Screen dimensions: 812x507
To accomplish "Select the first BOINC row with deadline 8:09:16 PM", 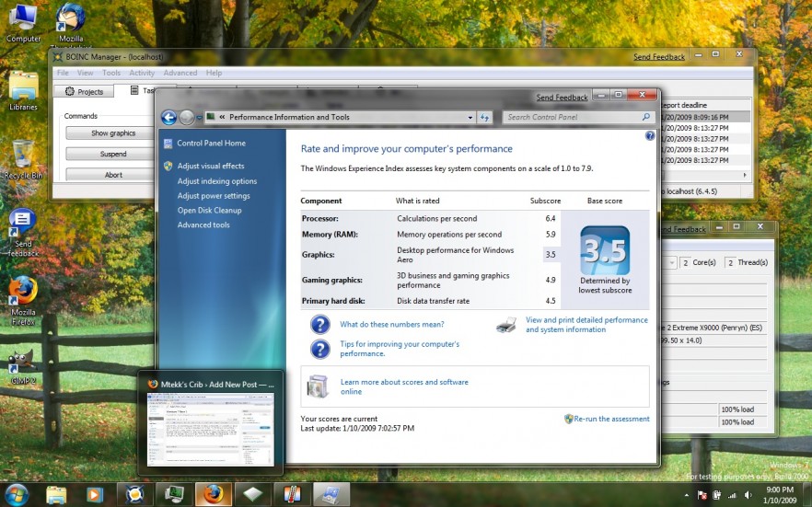I will [705, 118].
